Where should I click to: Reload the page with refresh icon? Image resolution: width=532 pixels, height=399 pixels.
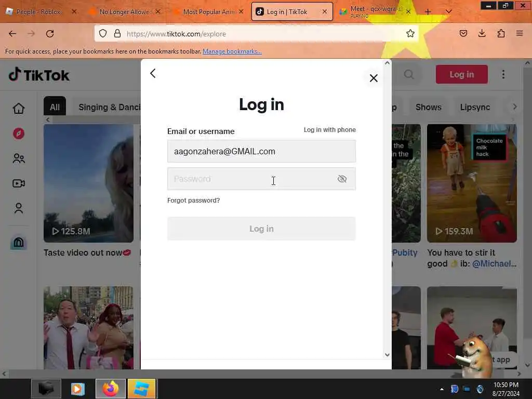[x=50, y=34]
